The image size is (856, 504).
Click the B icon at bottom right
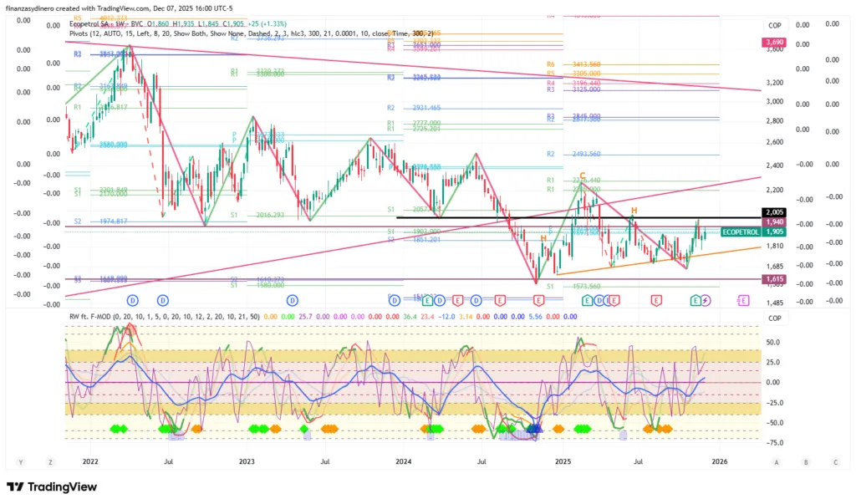click(806, 461)
